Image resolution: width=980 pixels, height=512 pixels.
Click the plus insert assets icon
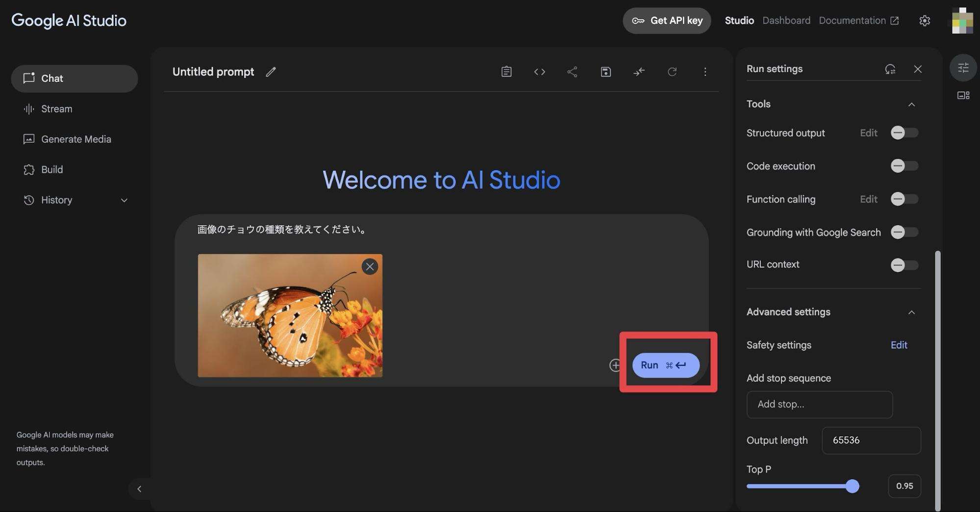(x=615, y=365)
